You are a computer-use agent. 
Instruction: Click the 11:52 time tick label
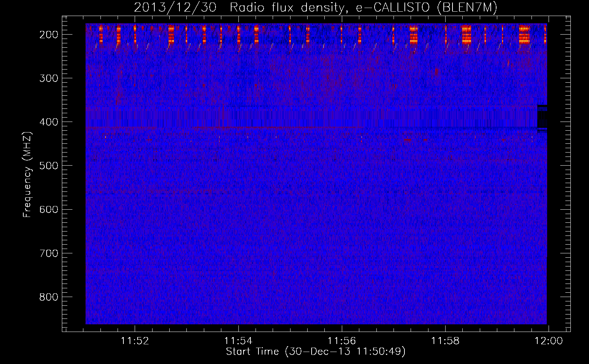coord(135,341)
